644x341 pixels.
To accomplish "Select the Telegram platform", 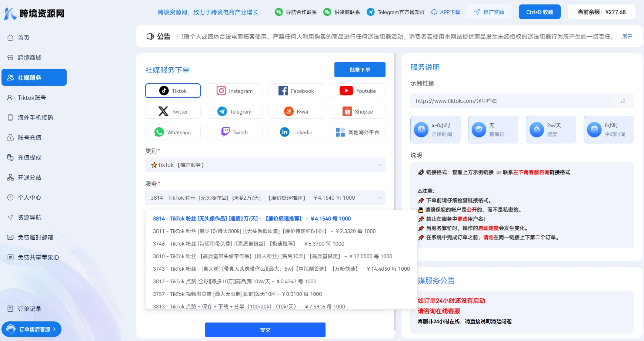I will tap(234, 111).
